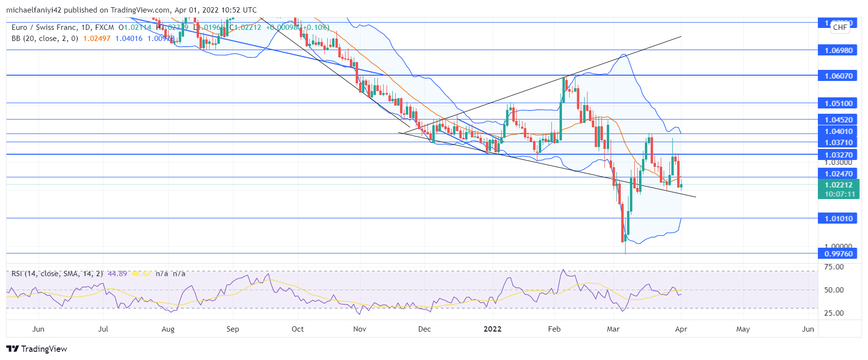This screenshot has width=868, height=360.
Task: Click the Apr label on time axis
Action: (681, 329)
